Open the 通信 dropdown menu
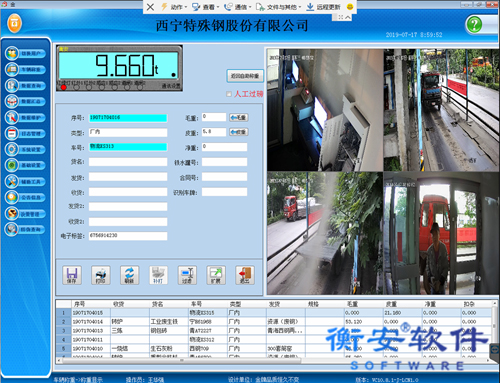Image resolution: width=500 pixels, height=383 pixels. click(237, 7)
